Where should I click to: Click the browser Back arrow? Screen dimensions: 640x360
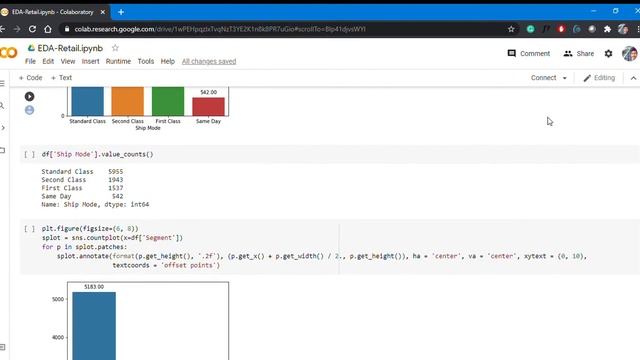point(2,29)
